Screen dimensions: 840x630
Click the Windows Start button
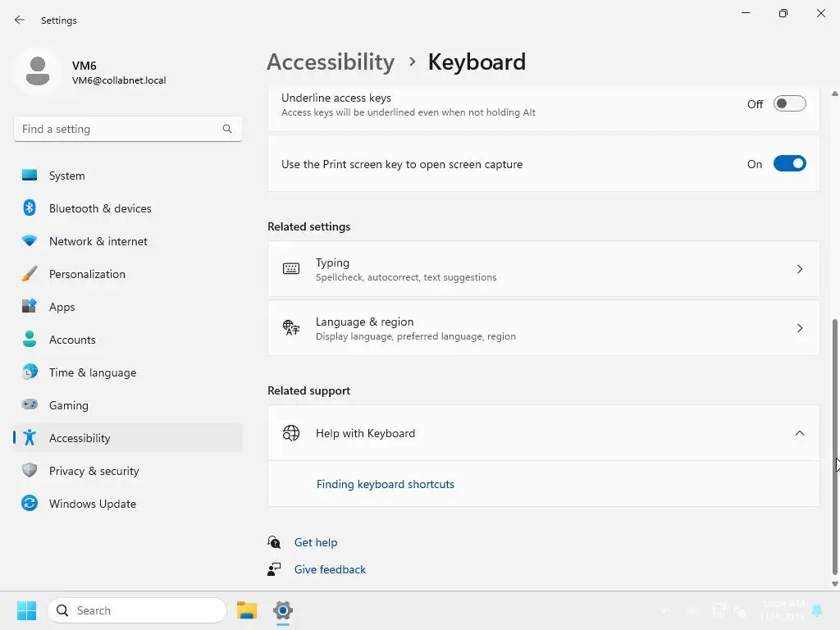[26, 610]
